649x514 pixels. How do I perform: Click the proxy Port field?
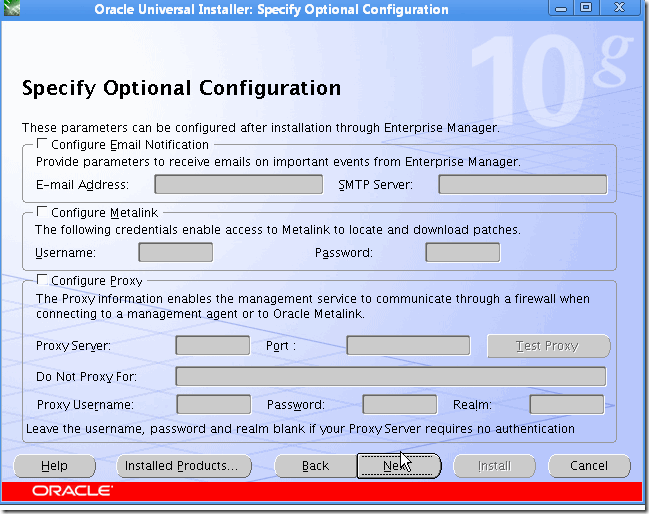click(408, 345)
